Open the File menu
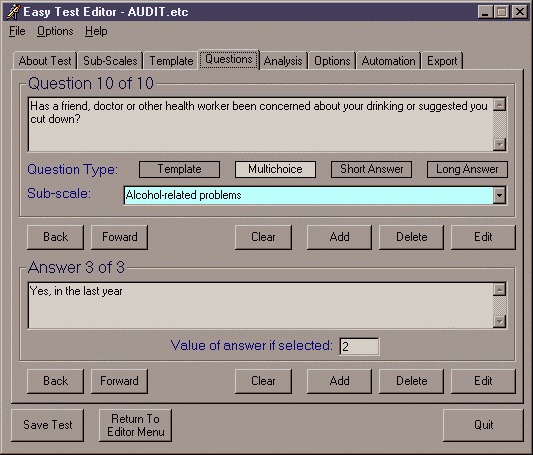The height and width of the screenshot is (455, 533). [x=17, y=31]
